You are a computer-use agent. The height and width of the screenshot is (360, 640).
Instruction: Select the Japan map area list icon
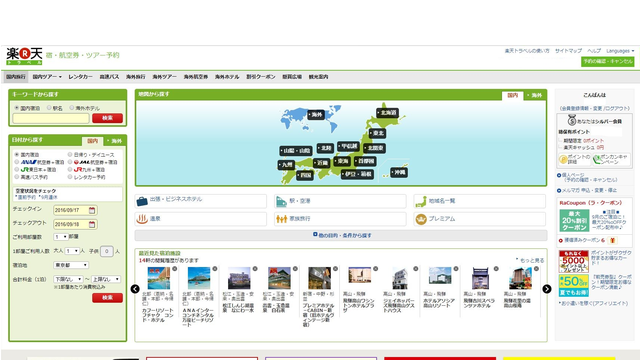pyautogui.click(x=420, y=201)
